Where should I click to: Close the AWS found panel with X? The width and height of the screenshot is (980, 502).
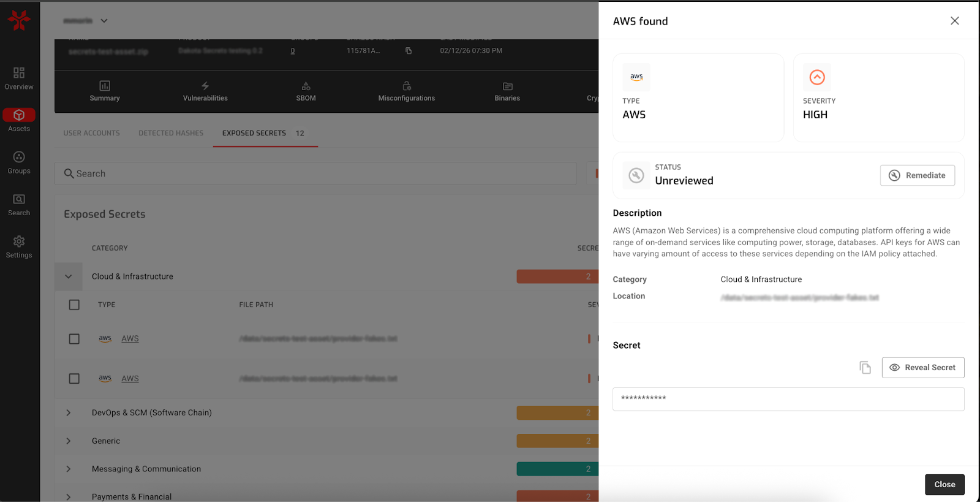954,21
